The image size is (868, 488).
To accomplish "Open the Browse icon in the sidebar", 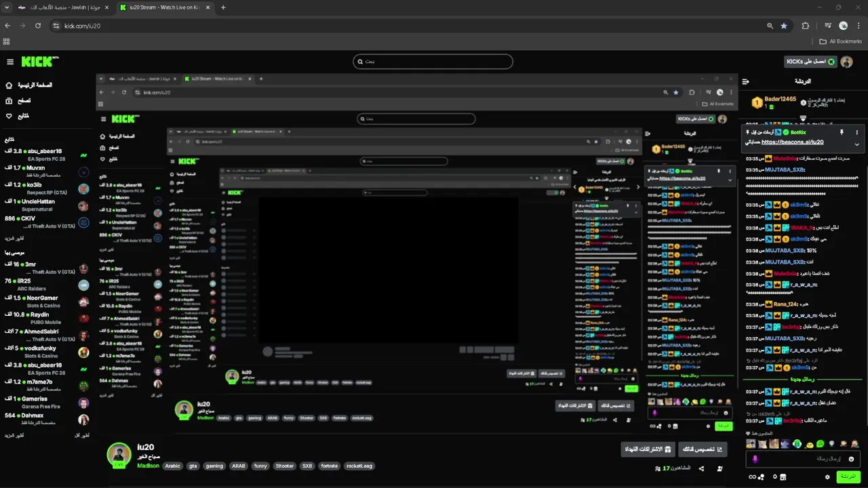I will (x=9, y=100).
